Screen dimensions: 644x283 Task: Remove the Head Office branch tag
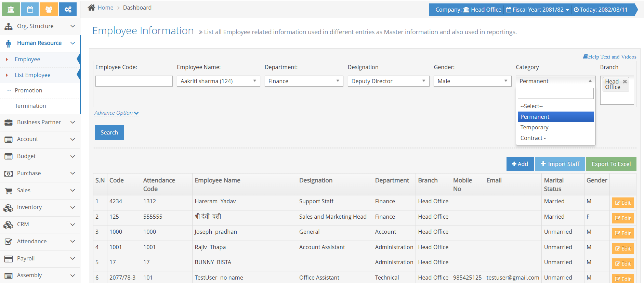pos(625,81)
